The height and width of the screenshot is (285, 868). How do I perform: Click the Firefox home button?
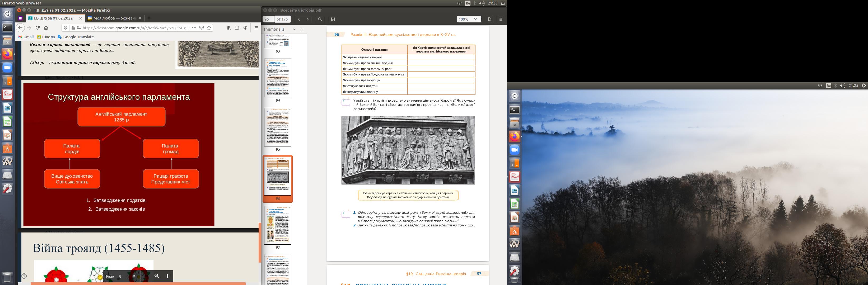click(x=46, y=28)
